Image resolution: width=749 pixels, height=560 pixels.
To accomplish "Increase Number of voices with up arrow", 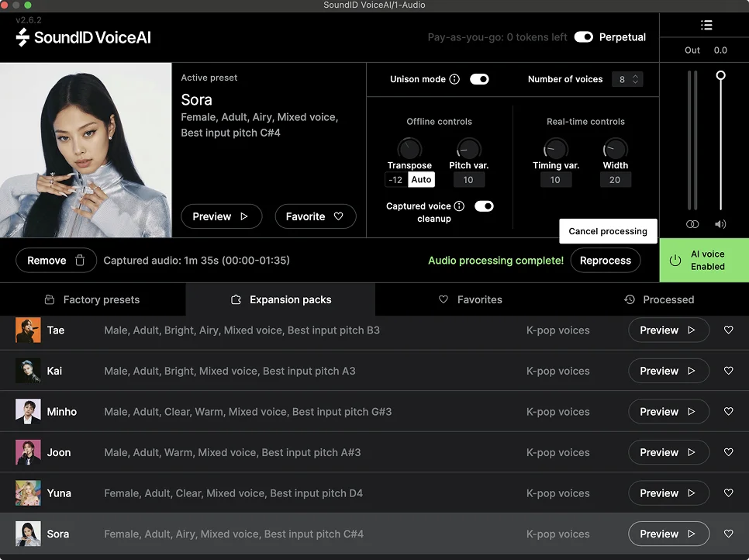I will tap(635, 75).
